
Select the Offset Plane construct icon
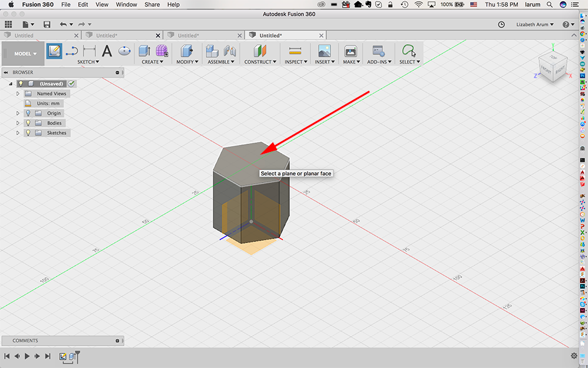260,51
